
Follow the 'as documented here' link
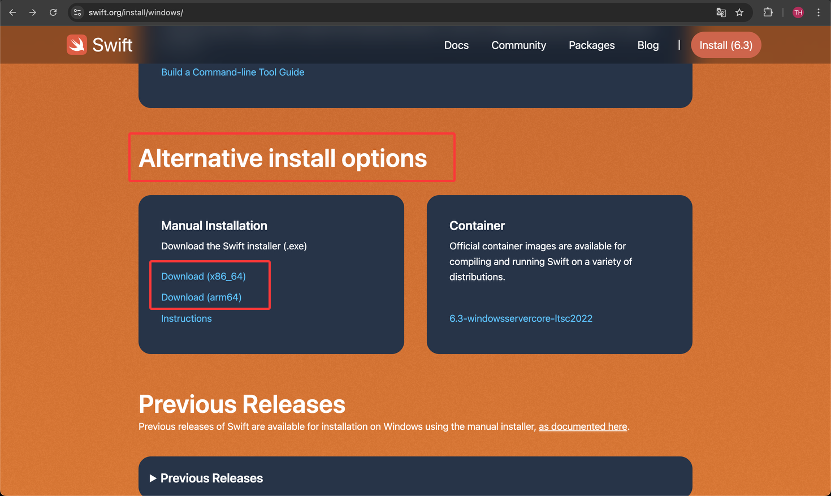[583, 427]
